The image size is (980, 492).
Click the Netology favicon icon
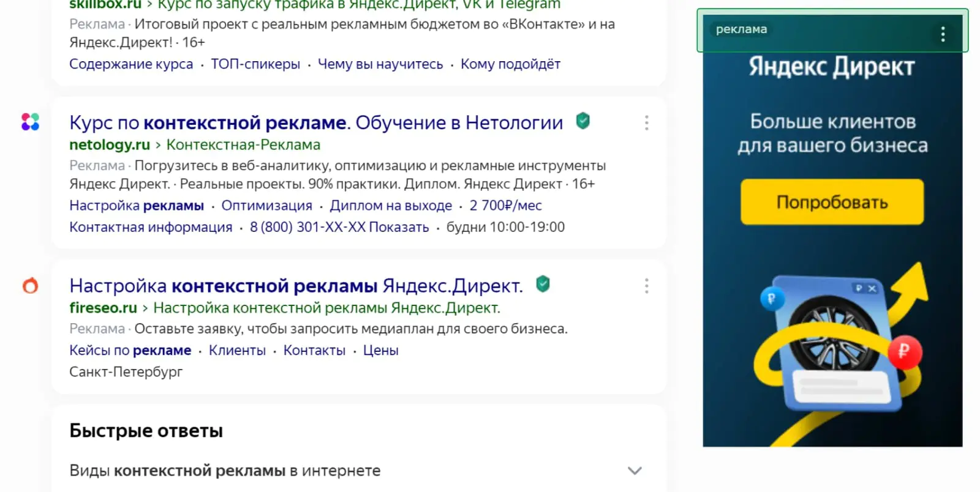click(30, 122)
